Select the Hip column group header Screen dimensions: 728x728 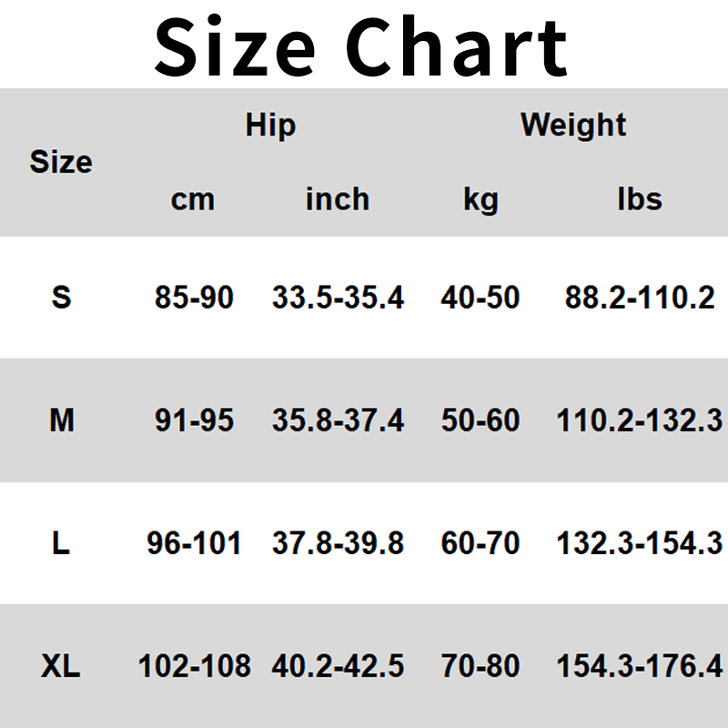[x=270, y=126]
